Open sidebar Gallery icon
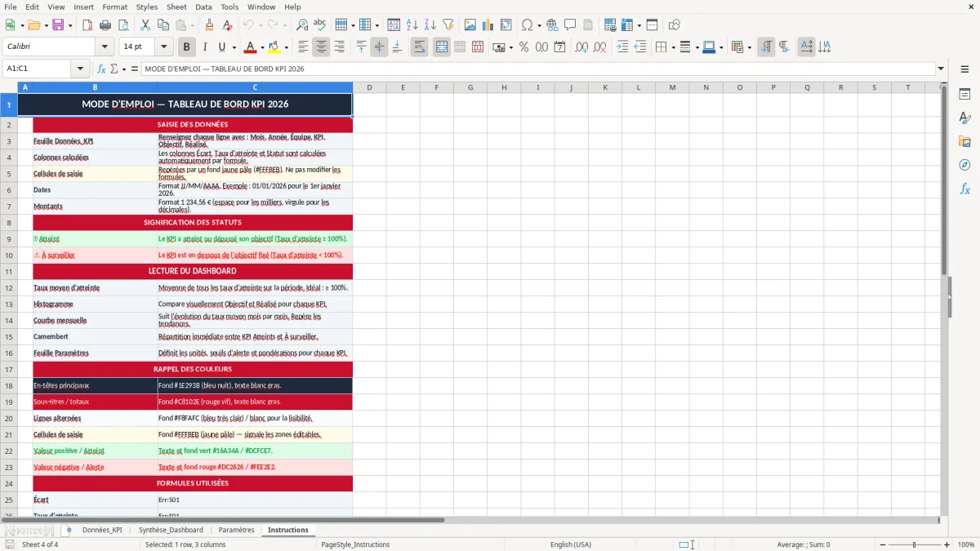 click(964, 141)
